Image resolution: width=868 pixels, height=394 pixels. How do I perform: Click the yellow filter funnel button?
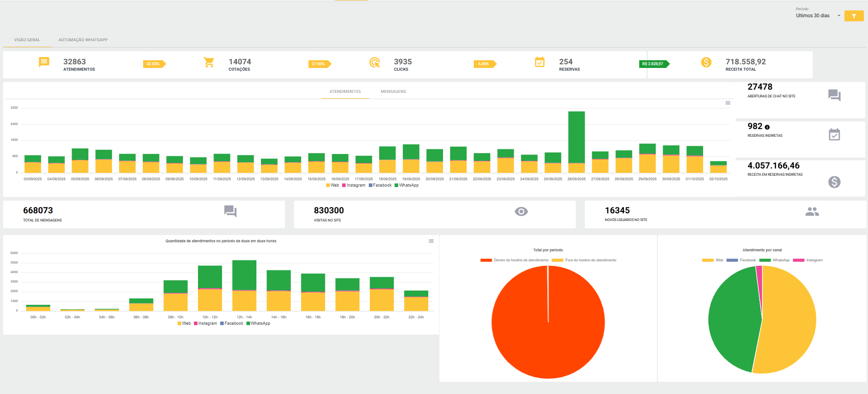(x=854, y=16)
